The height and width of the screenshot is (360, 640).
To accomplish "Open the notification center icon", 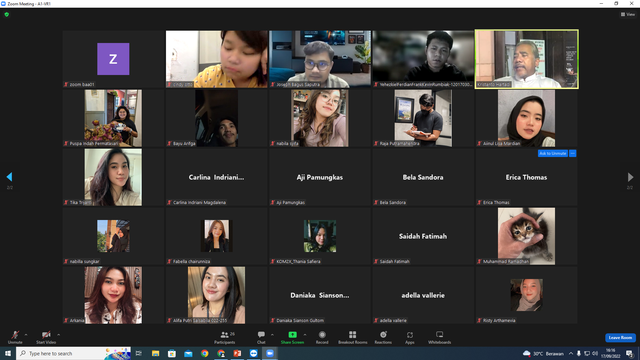I will (x=630, y=353).
